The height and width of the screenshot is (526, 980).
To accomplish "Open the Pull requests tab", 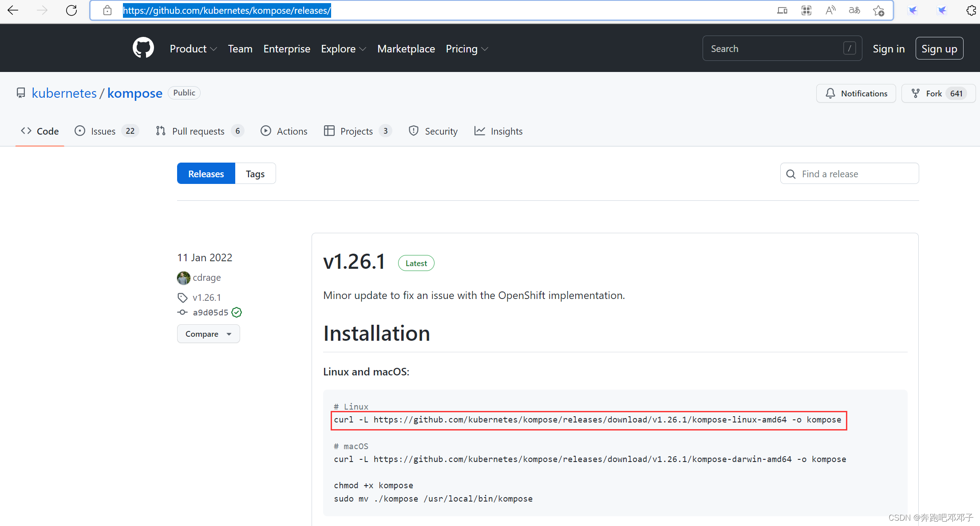I will click(x=198, y=131).
